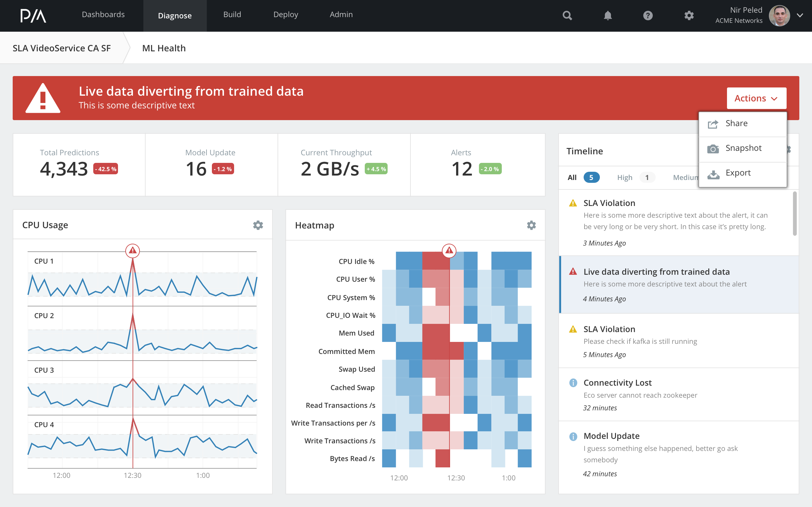Select the All alerts filter in Timeline
The image size is (812, 507).
click(572, 177)
